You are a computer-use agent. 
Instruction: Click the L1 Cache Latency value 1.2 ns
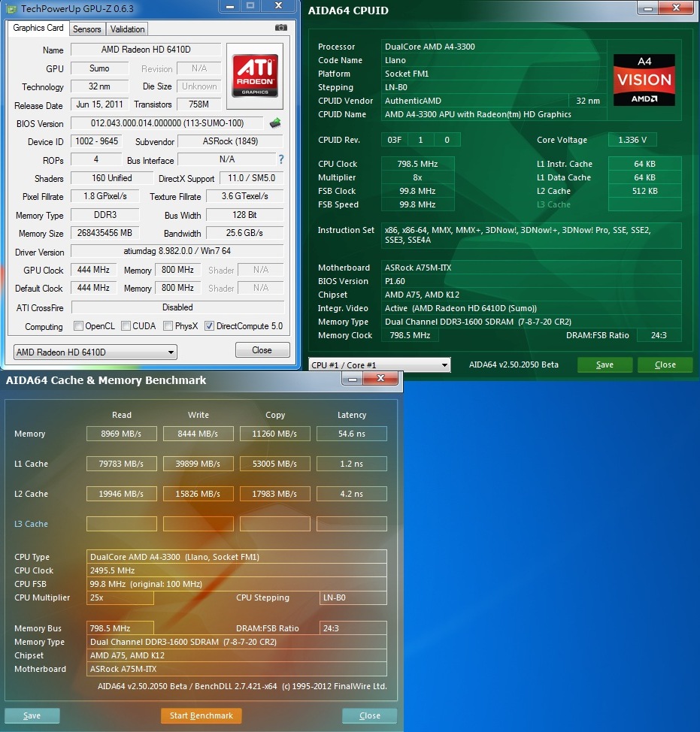point(352,464)
